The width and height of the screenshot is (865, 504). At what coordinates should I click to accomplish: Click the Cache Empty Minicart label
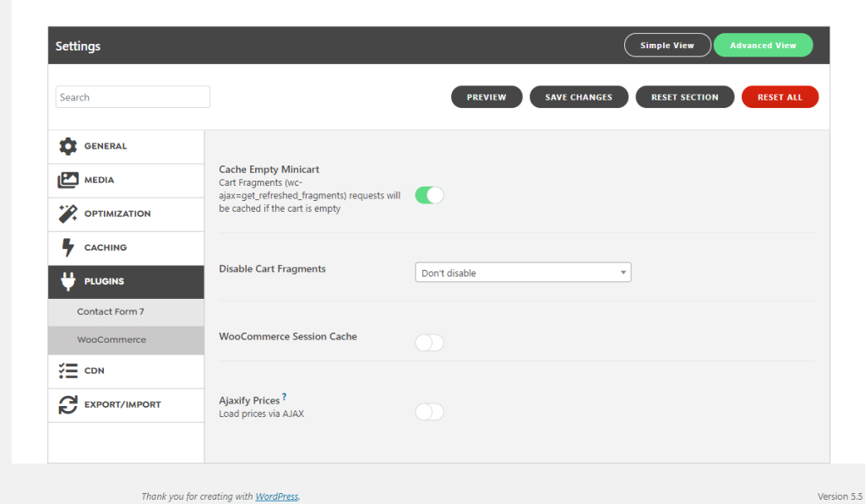point(269,170)
